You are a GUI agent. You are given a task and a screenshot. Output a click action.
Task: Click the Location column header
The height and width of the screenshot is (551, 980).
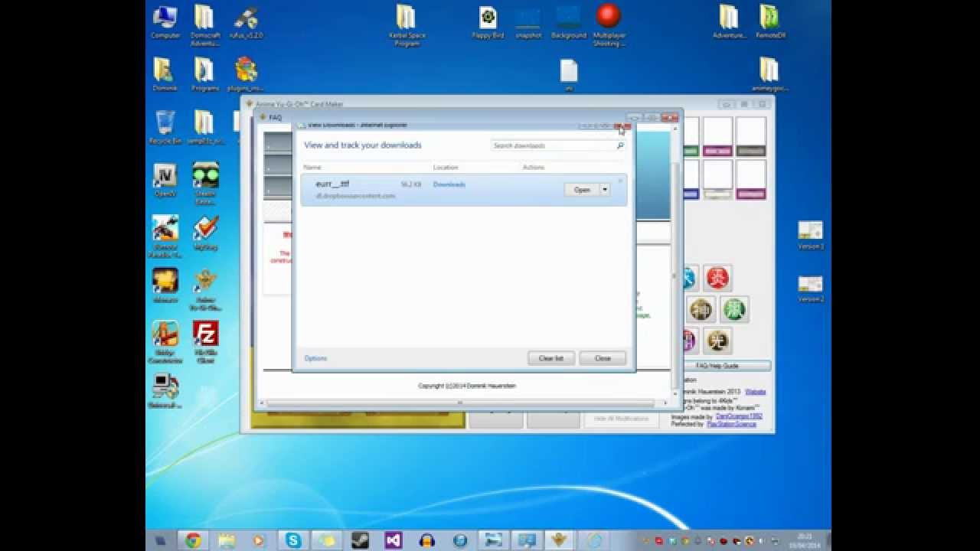(x=446, y=167)
